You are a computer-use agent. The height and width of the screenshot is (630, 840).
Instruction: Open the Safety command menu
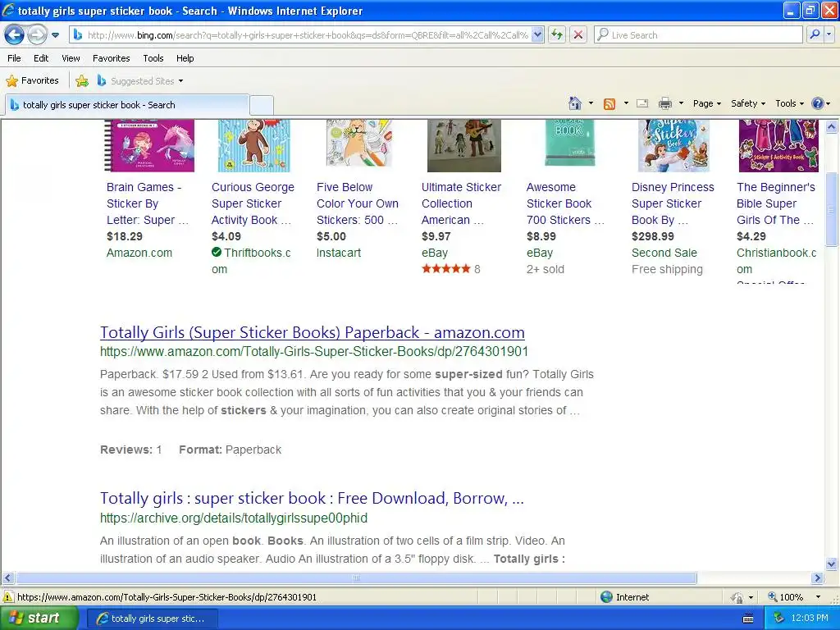tap(748, 103)
